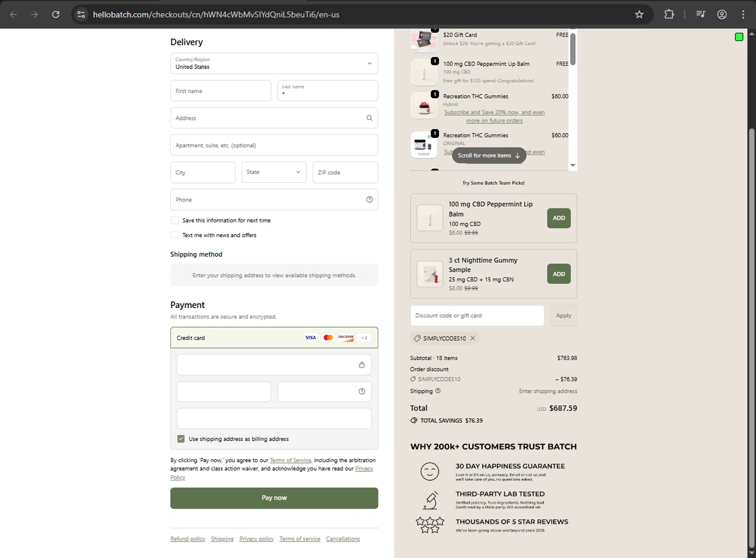This screenshot has width=756, height=558.
Task: Open the Cancellations footer link
Action: tap(343, 539)
